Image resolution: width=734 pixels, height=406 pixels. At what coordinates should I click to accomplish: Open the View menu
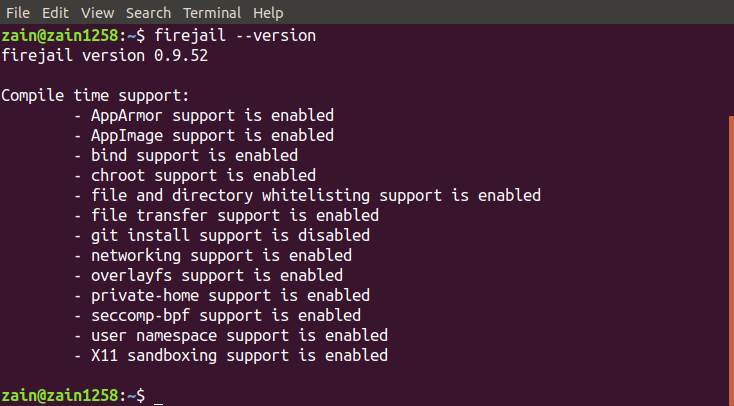point(97,13)
